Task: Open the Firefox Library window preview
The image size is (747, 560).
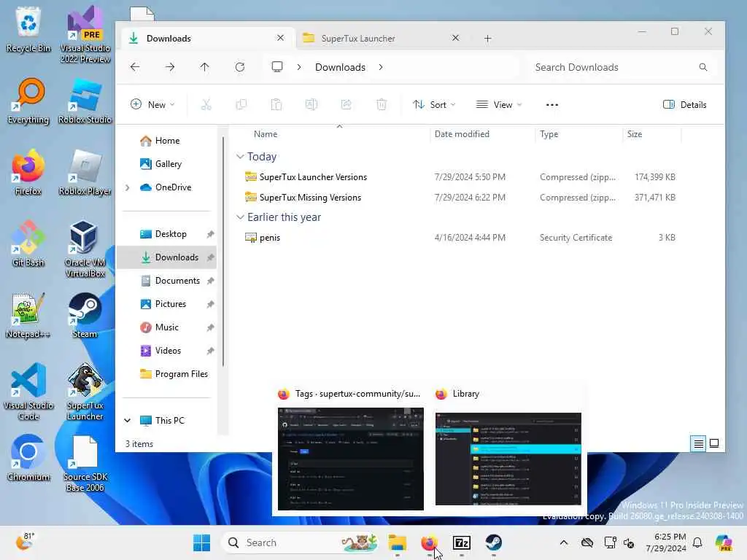Action: (508, 459)
